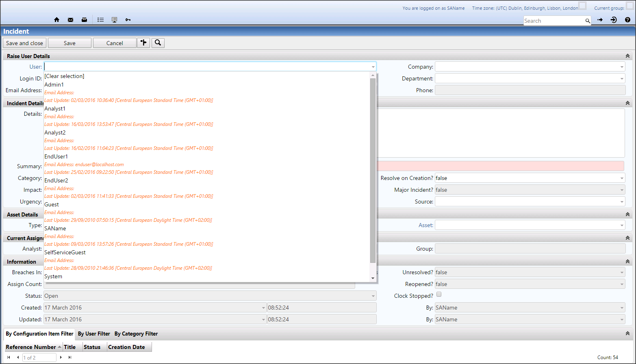Go to the Home page icon
This screenshot has height=364, width=636.
(56, 19)
